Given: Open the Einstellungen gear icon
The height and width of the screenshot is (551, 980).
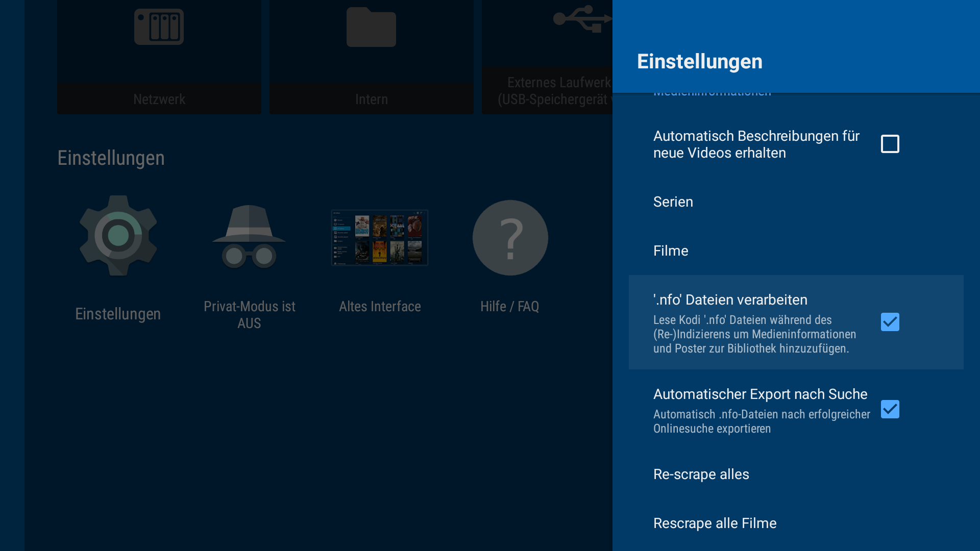Looking at the screenshot, I should click(x=118, y=236).
